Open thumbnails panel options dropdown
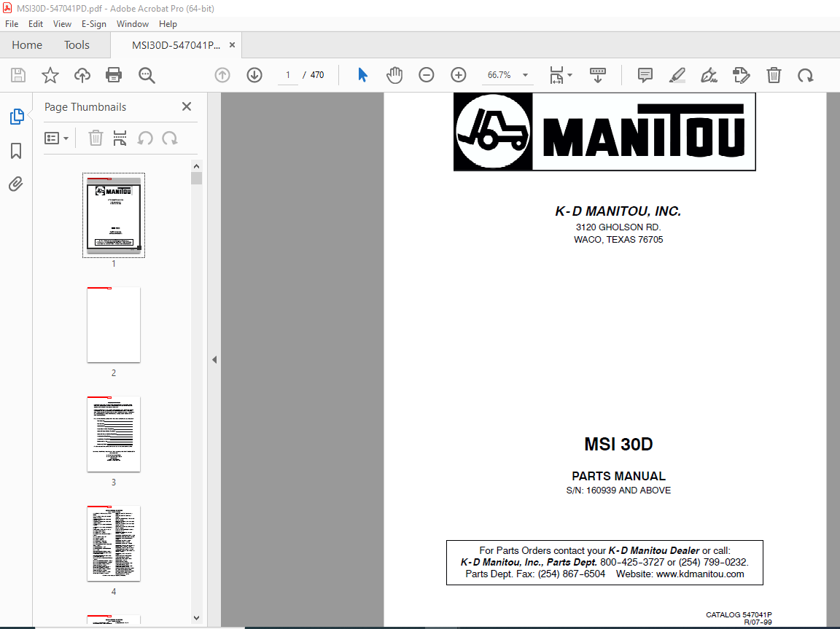The image size is (840, 629). pos(56,138)
